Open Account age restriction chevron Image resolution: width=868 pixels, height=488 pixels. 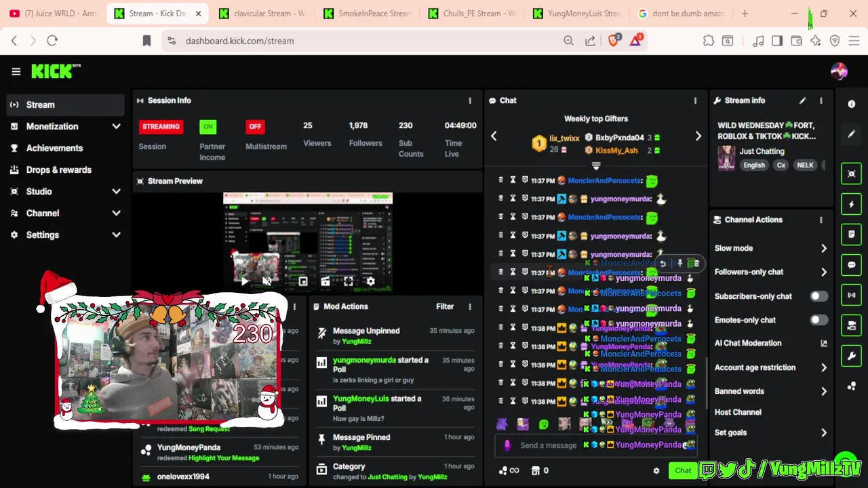point(824,367)
